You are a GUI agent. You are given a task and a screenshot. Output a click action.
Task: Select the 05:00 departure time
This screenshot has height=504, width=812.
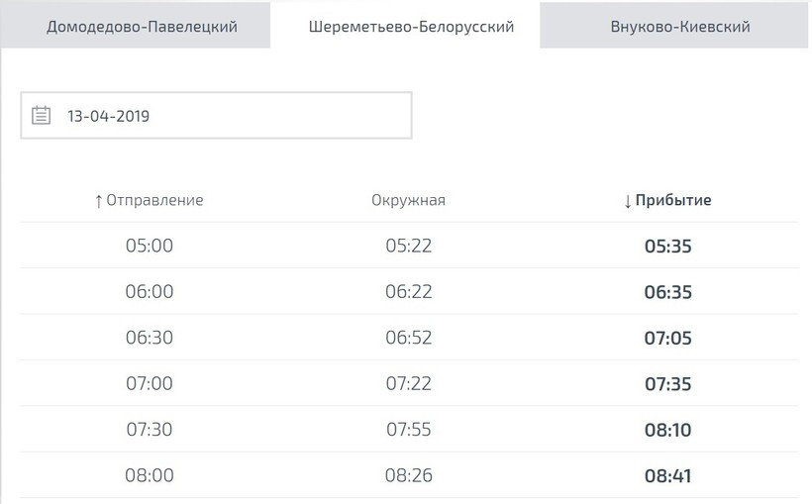coord(150,246)
